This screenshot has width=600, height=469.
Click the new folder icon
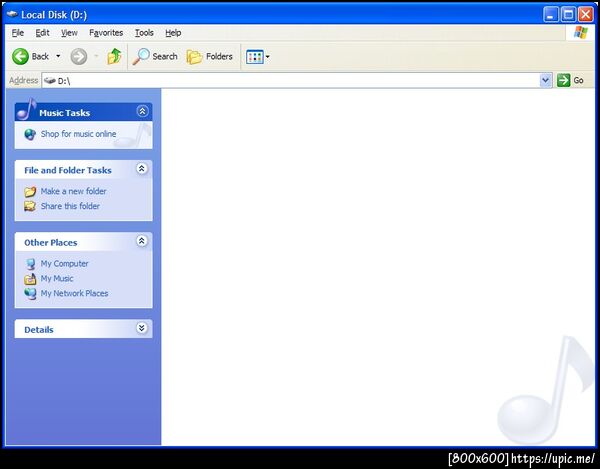tap(30, 192)
